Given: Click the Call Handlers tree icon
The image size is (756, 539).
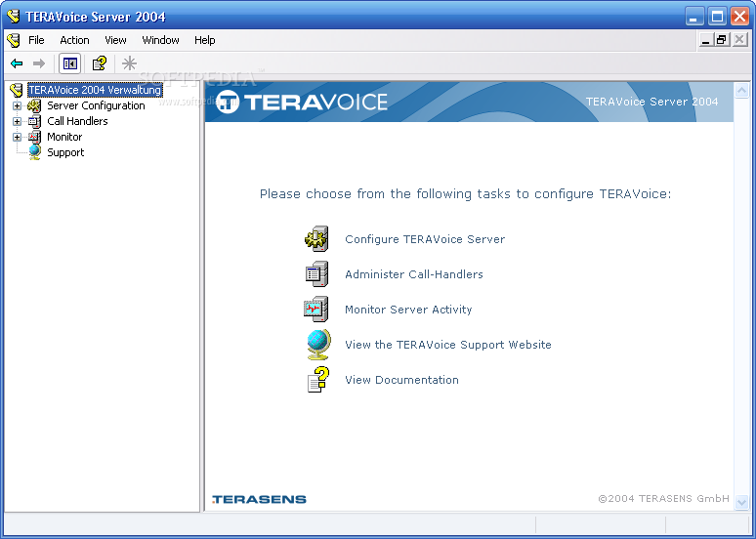Looking at the screenshot, I should click(34, 121).
